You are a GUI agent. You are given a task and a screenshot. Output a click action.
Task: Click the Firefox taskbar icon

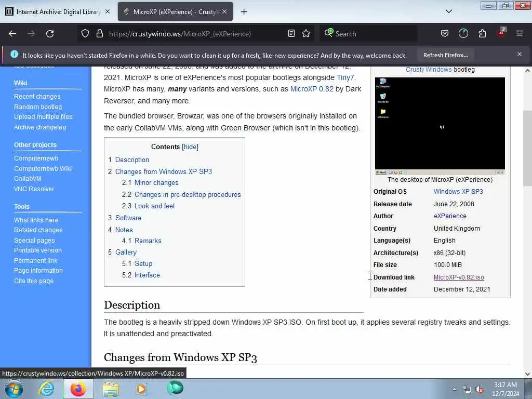point(78,389)
